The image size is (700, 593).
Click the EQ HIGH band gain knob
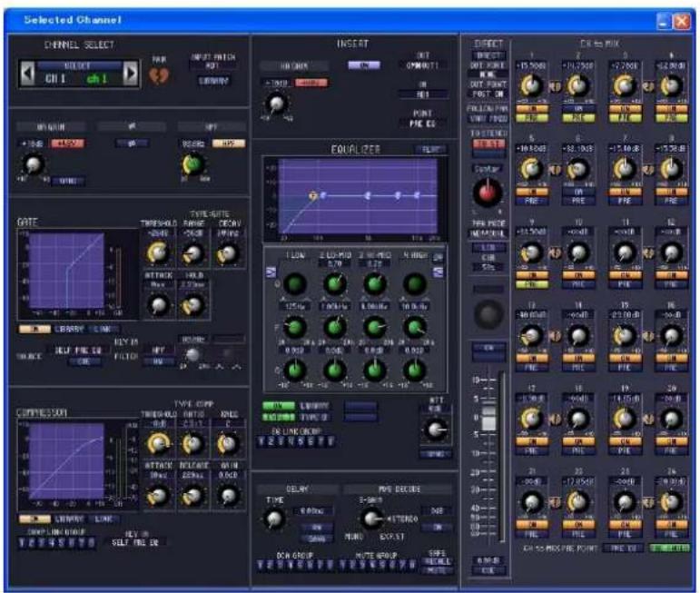(415, 371)
